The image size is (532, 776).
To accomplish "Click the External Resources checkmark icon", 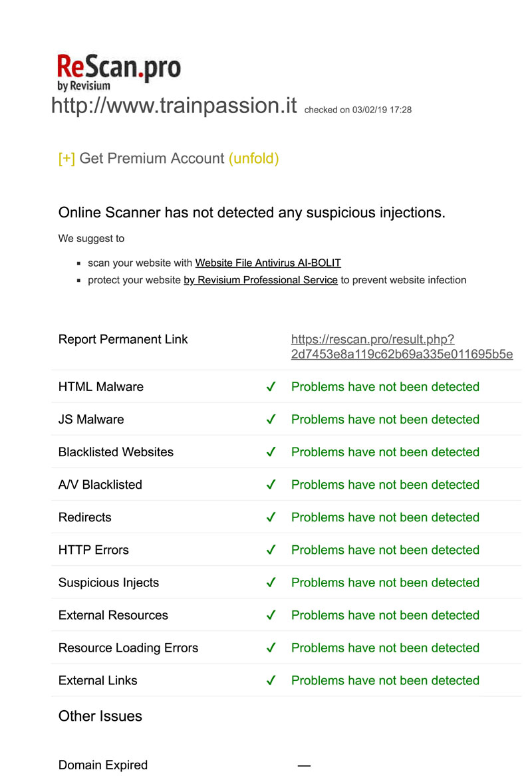I will point(271,615).
